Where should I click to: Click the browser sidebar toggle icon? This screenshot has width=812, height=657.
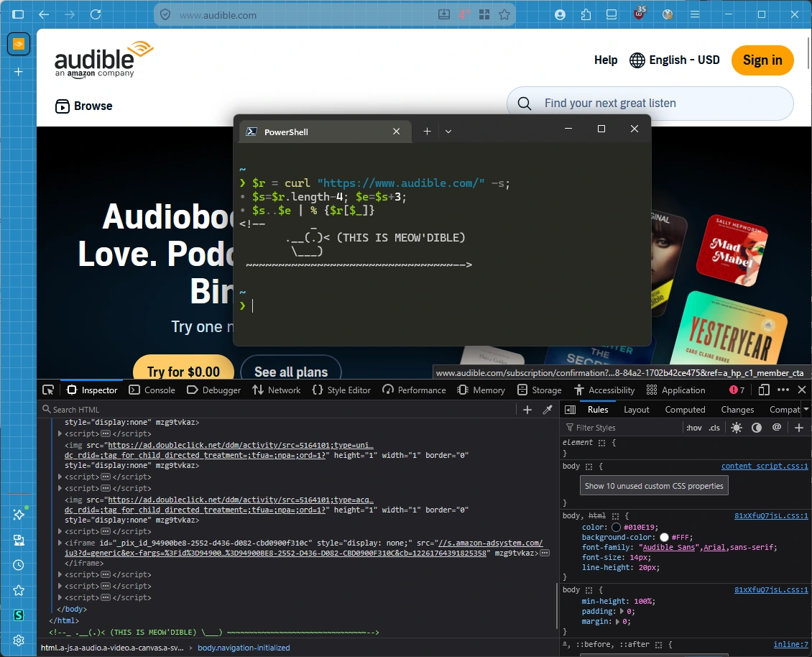click(18, 14)
